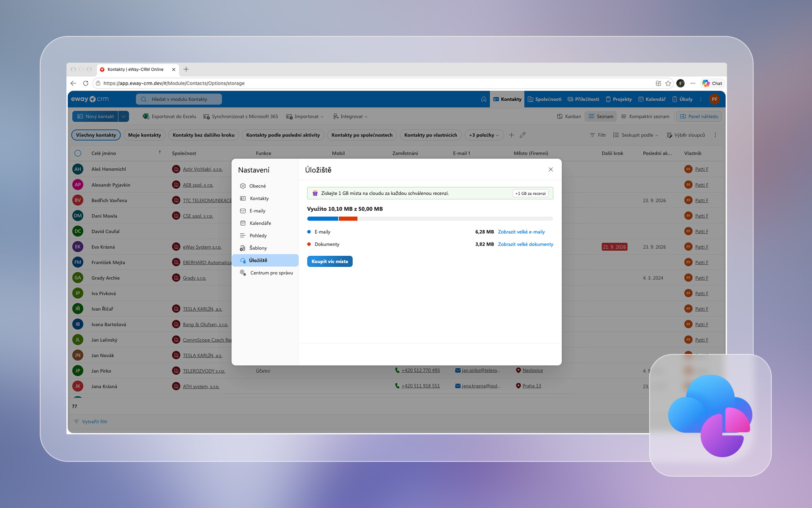Open Společnosti module tab

coord(544,99)
